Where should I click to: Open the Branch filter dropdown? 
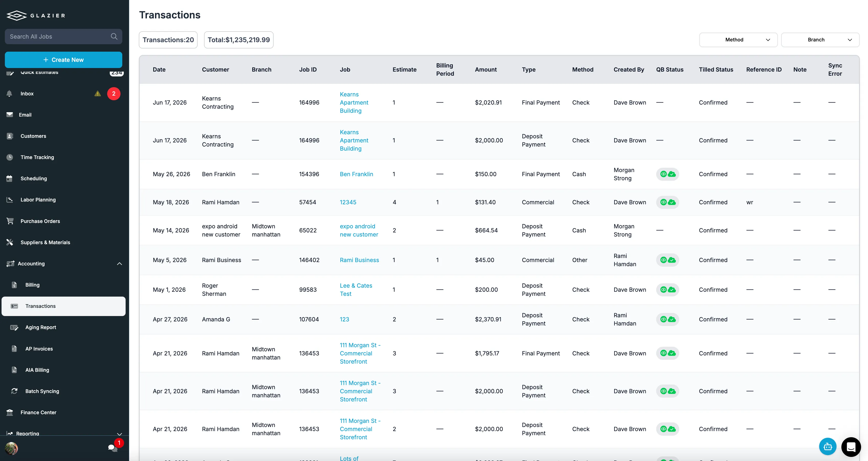coord(820,40)
